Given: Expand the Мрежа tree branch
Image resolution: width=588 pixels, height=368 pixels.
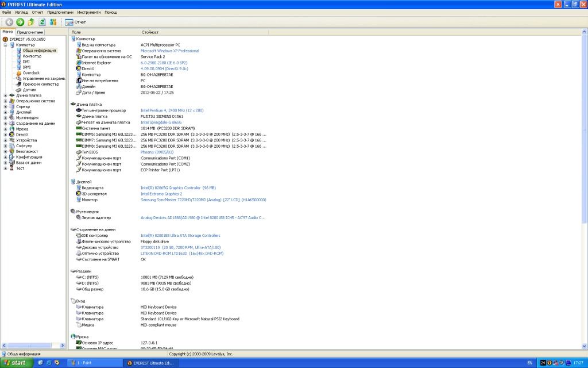Looking at the screenshot, I should (x=5, y=129).
